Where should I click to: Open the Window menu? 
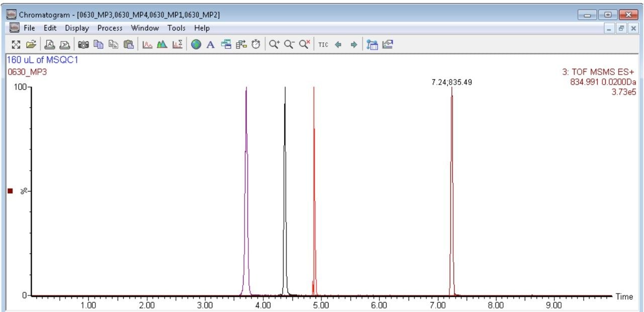pos(144,28)
